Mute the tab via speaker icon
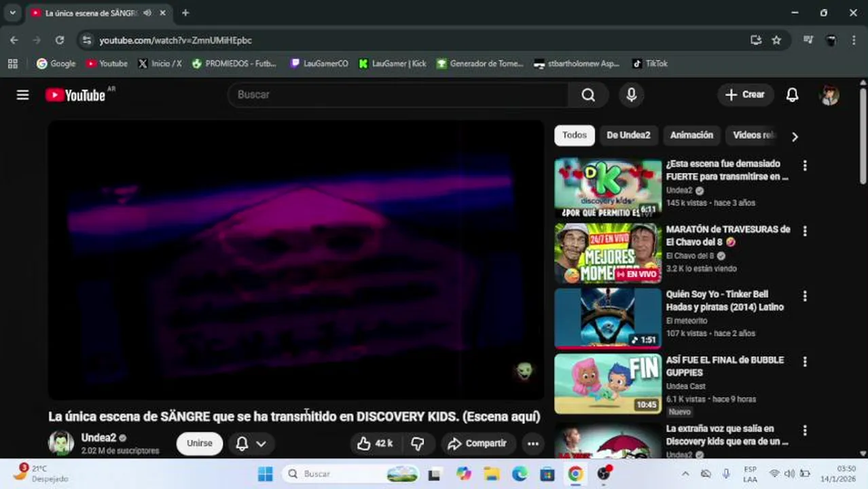 click(x=147, y=13)
